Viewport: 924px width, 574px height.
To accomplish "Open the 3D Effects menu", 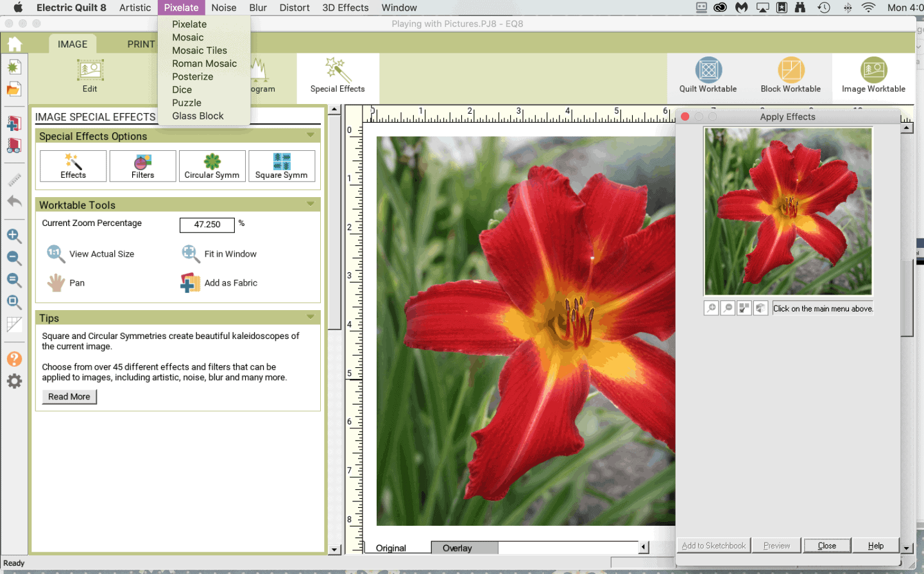I will click(x=345, y=8).
